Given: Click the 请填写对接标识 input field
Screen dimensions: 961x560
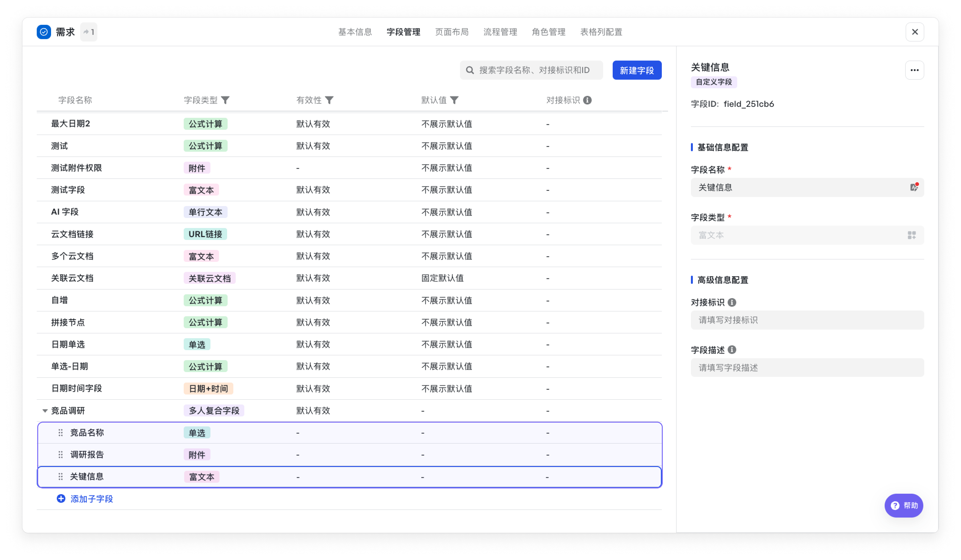Looking at the screenshot, I should pos(807,320).
